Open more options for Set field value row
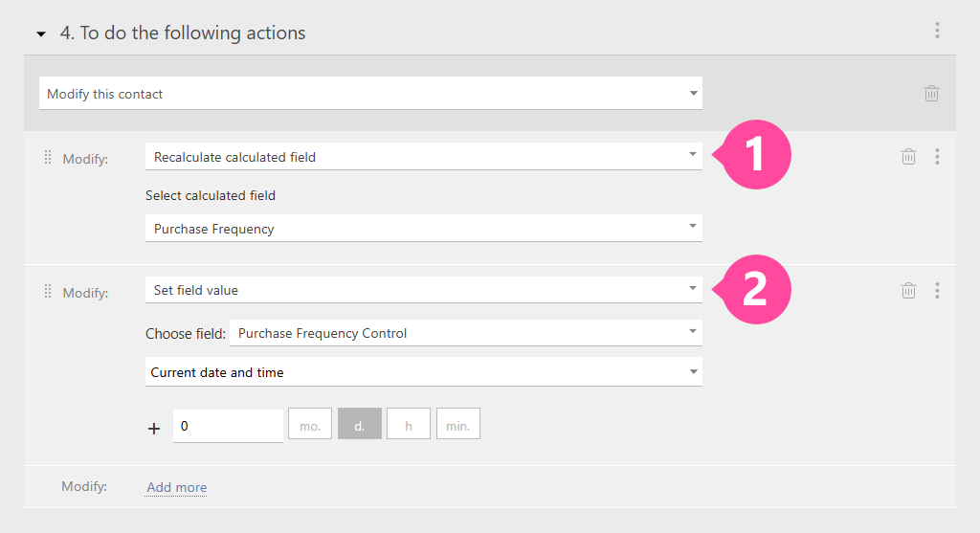Viewport: 980px width, 533px height. click(x=937, y=290)
